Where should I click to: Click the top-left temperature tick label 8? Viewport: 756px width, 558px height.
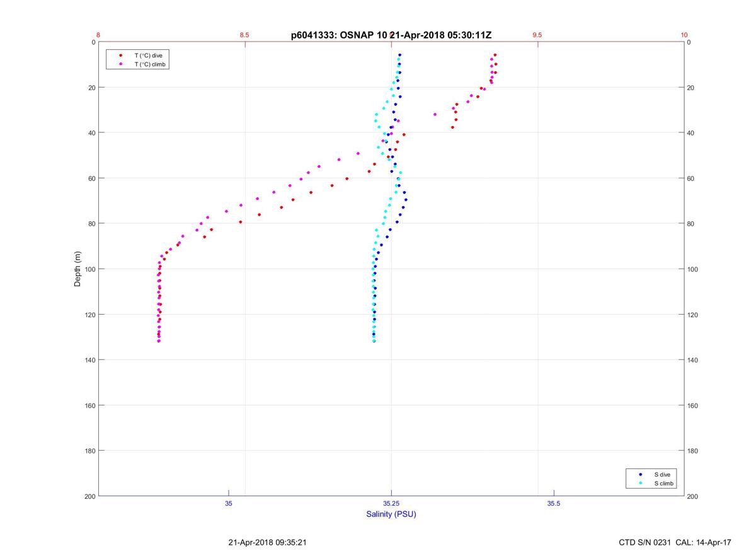(98, 35)
